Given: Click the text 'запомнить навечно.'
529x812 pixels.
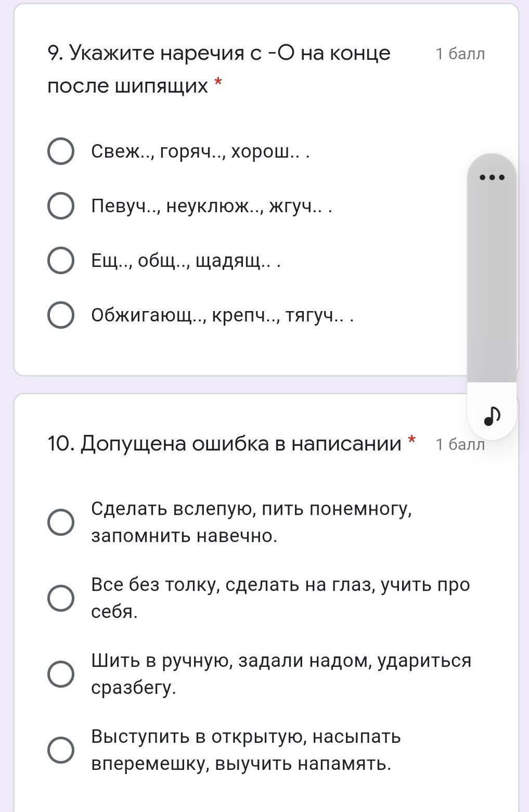Looking at the screenshot, I should pos(184,535).
